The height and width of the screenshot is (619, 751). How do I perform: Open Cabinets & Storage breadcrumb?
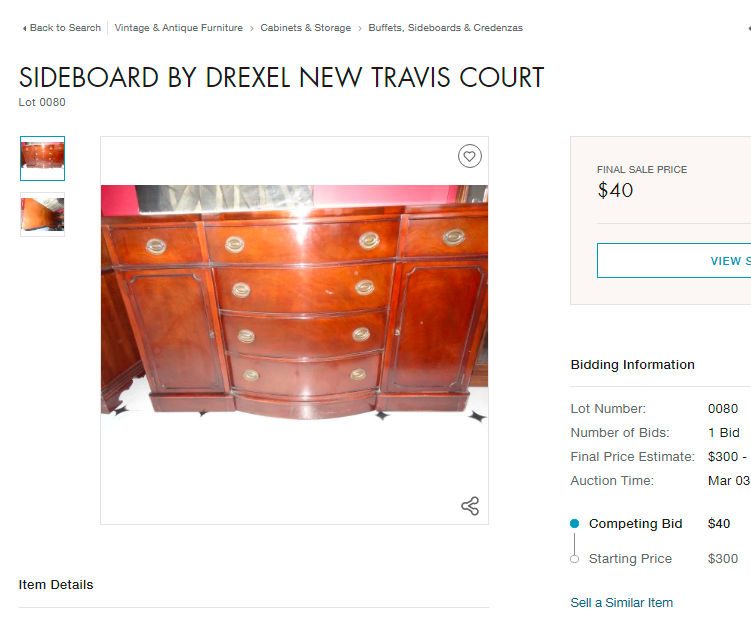pos(306,28)
